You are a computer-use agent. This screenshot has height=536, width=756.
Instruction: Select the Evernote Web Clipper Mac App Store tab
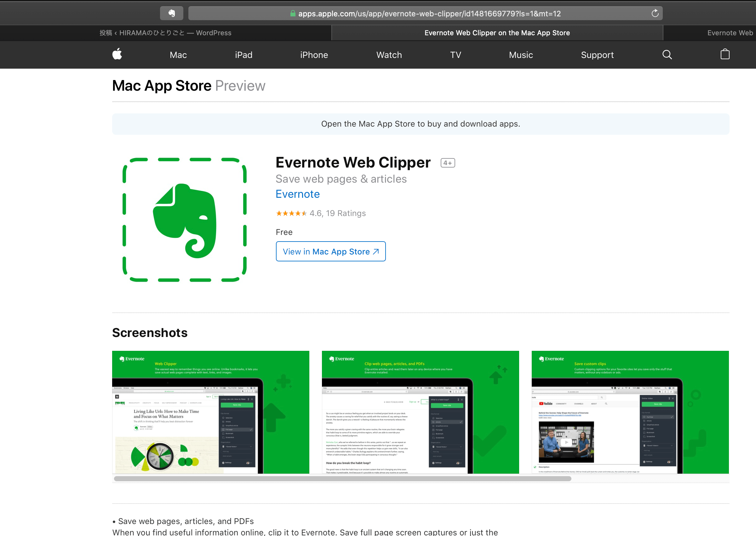pyautogui.click(x=497, y=33)
